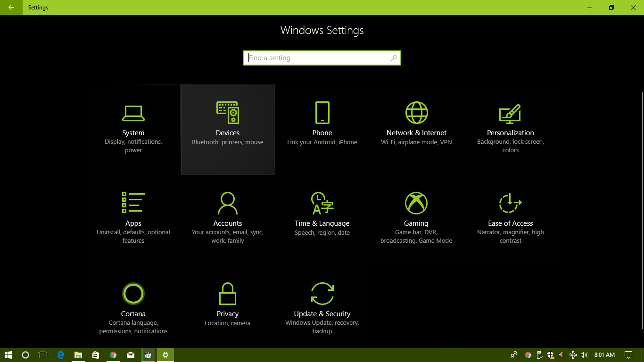Open the Devices category tile
644x362 pixels.
[x=228, y=130]
